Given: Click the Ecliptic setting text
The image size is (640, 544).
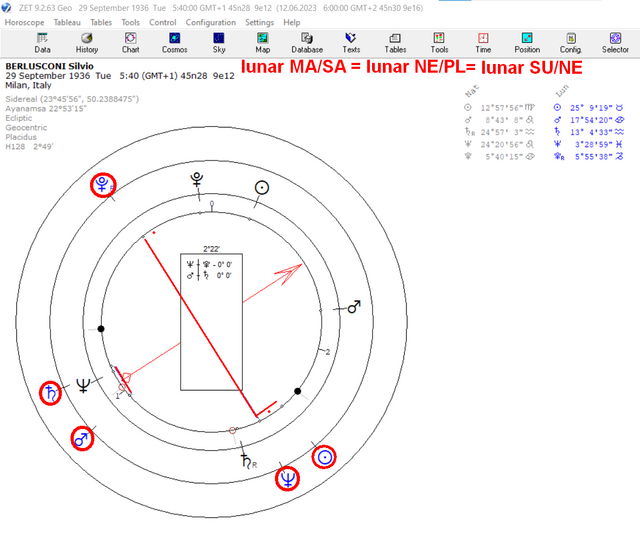Looking at the screenshot, I should tap(18, 118).
